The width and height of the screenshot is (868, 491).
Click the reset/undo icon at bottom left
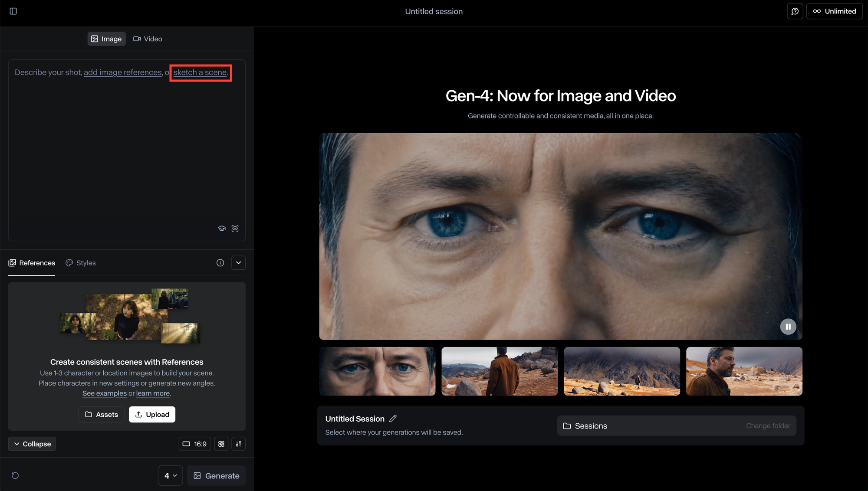click(15, 476)
